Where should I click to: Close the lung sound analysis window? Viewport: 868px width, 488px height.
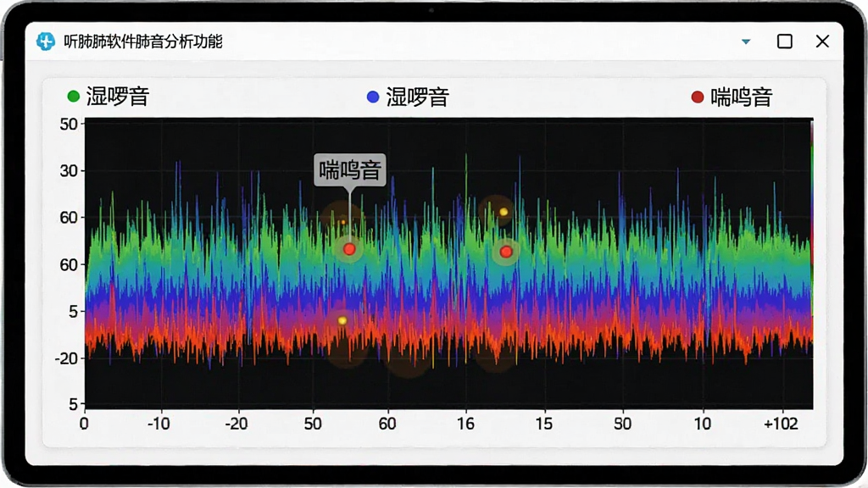[822, 42]
